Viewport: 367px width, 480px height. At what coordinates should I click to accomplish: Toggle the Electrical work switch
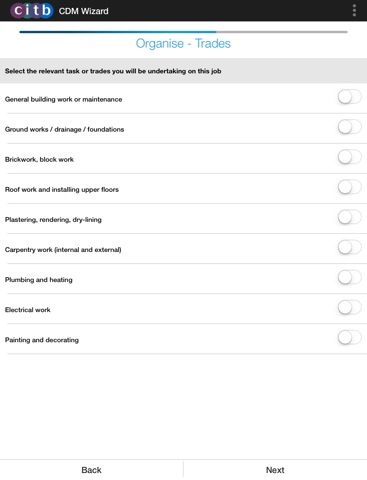[349, 308]
